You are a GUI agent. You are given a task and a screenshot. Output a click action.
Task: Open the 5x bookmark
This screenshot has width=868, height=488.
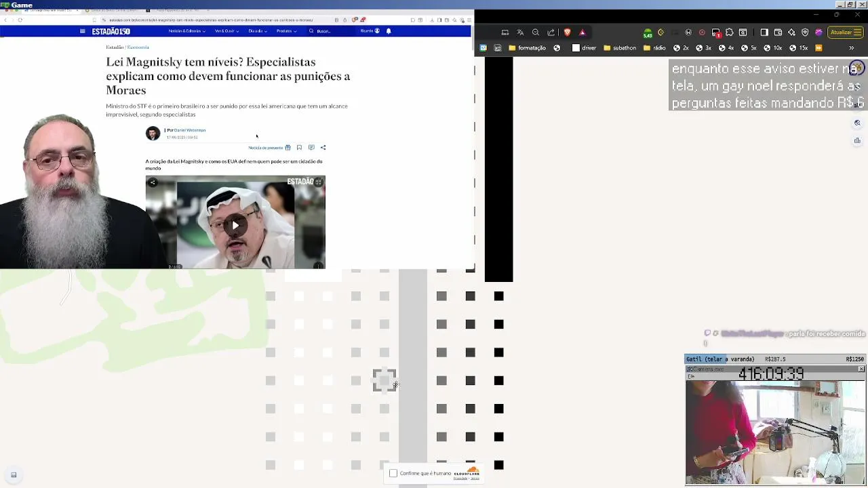tap(749, 48)
